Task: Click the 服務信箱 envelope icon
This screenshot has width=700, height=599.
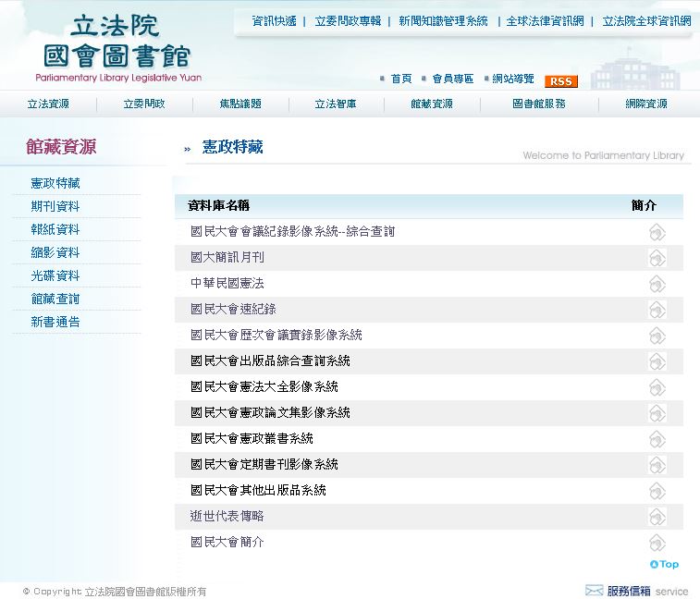Action: click(x=594, y=591)
